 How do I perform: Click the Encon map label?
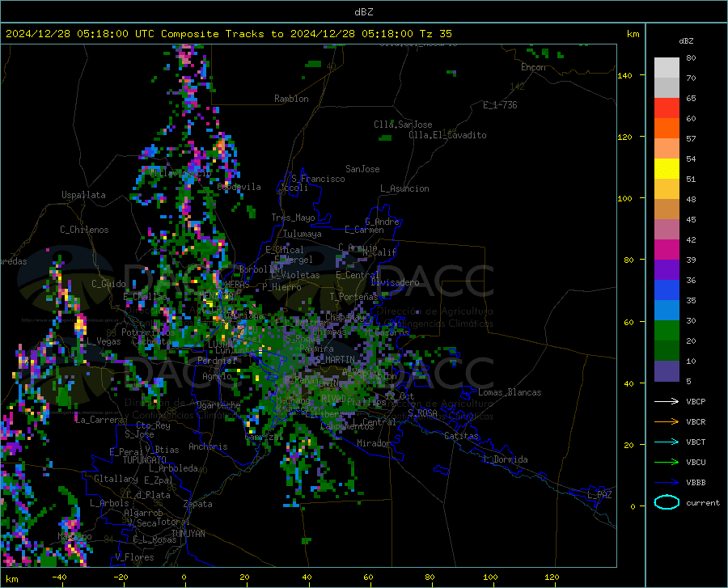pos(533,67)
